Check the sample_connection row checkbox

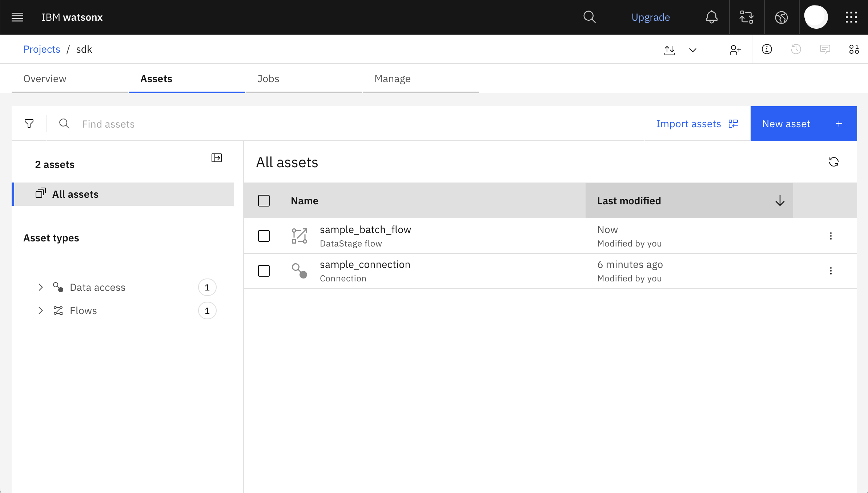point(264,271)
